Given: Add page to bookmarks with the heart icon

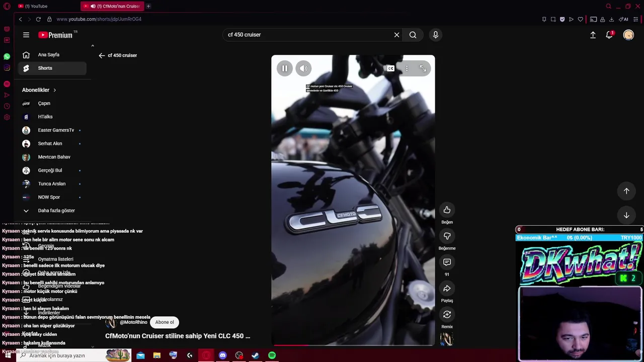Looking at the screenshot, I should point(580,19).
